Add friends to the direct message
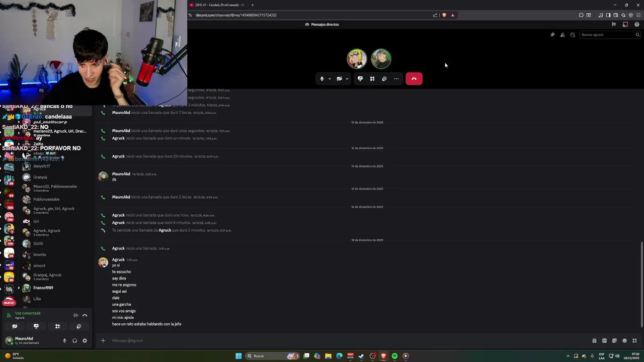Image resolution: width=644 pixels, height=362 pixels. coord(562,35)
